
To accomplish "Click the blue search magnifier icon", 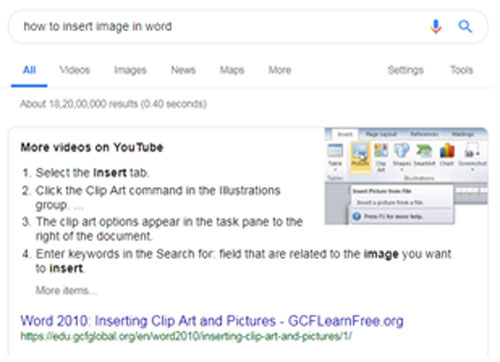I will click(x=465, y=26).
